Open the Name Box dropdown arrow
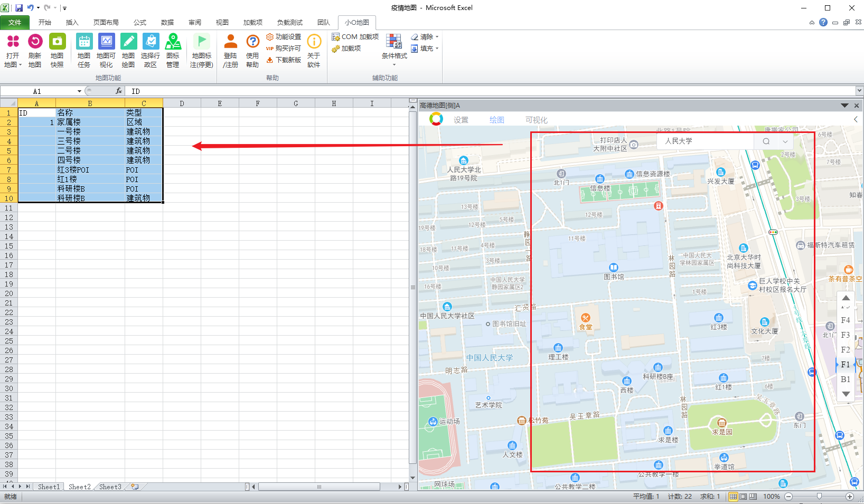The height and width of the screenshot is (504, 864). (79, 91)
